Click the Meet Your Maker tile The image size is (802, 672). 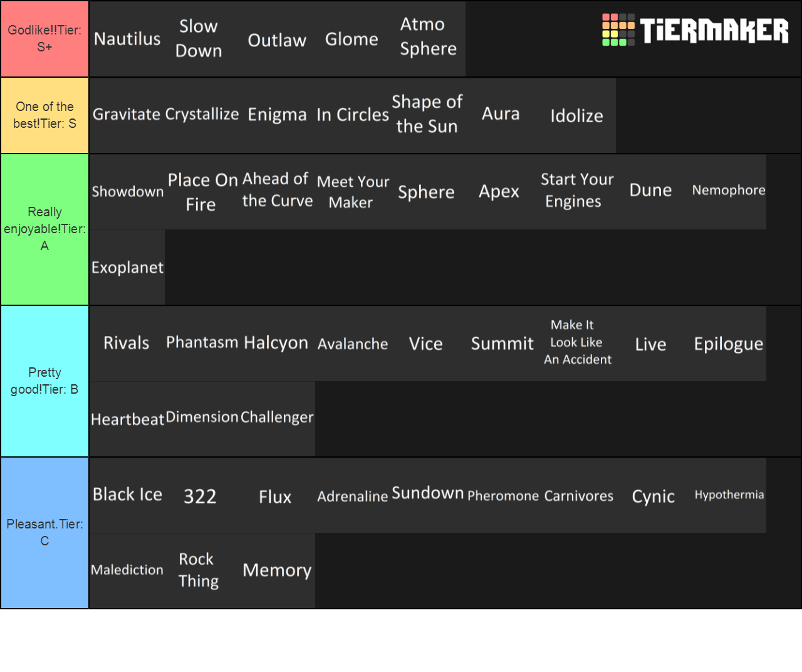[x=353, y=191]
